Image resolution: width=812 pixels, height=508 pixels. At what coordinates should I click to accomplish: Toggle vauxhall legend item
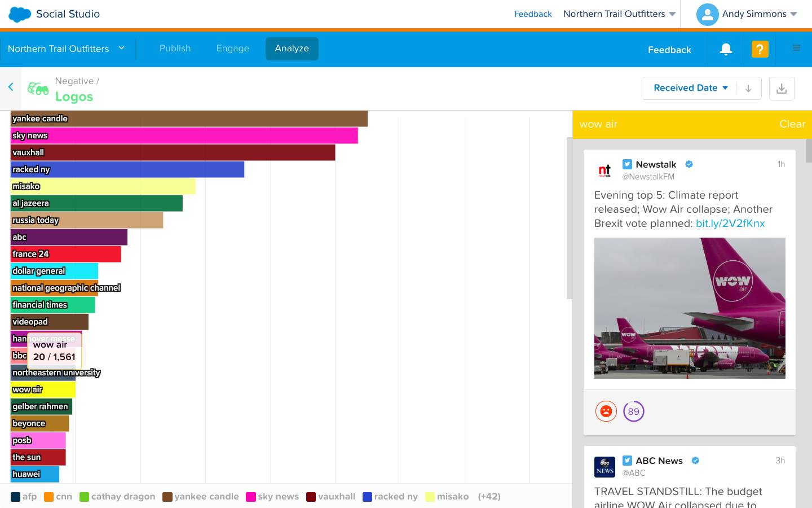coord(331,497)
